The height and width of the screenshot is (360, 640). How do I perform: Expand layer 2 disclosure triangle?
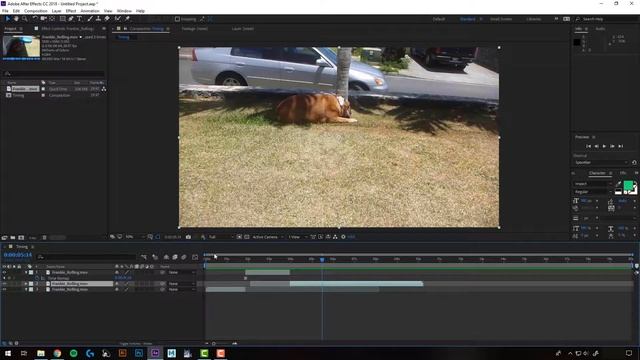[26, 284]
